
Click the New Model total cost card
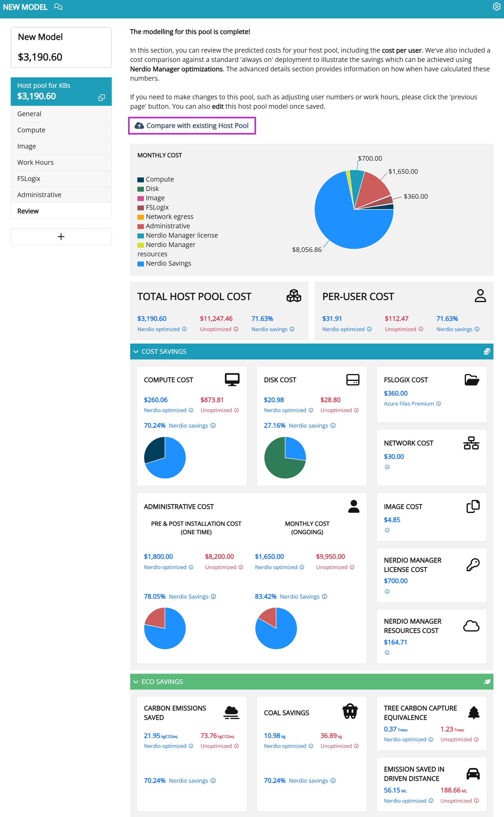tap(61, 47)
